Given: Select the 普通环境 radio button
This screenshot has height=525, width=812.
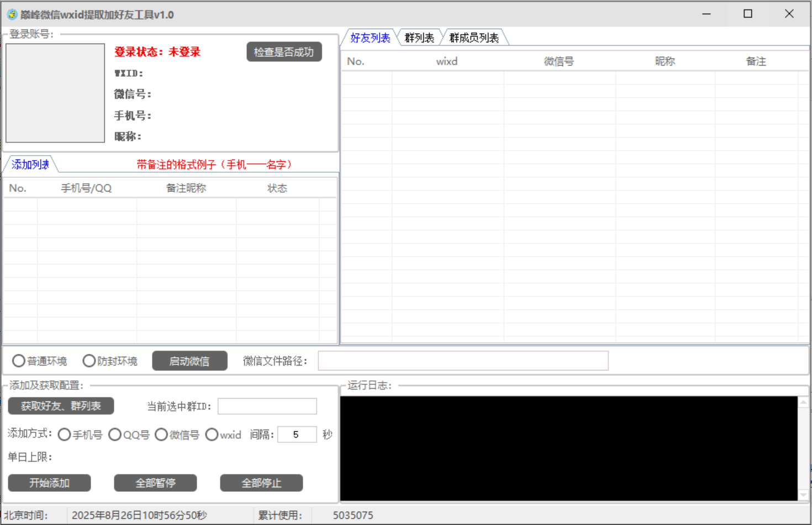Looking at the screenshot, I should pos(19,361).
